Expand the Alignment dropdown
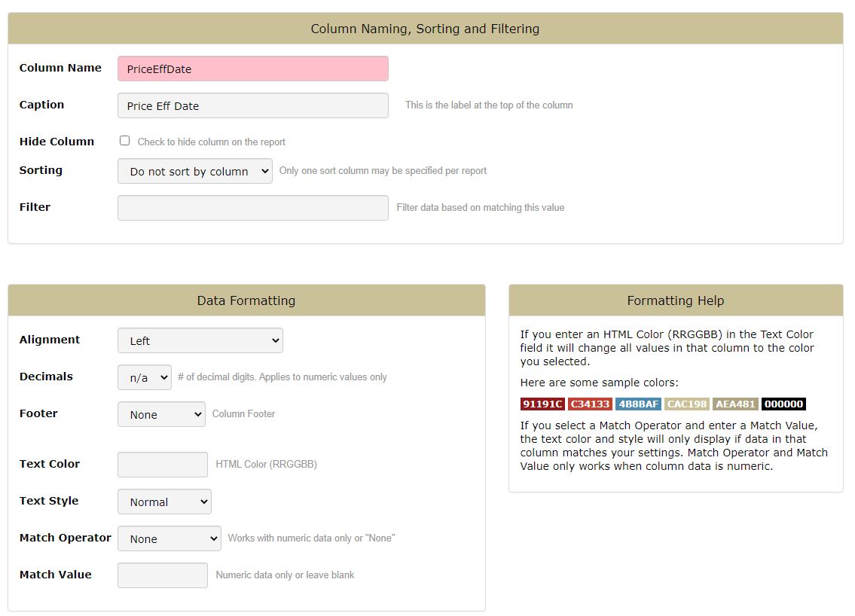Image resolution: width=855 pixels, height=616 pixels. point(200,340)
